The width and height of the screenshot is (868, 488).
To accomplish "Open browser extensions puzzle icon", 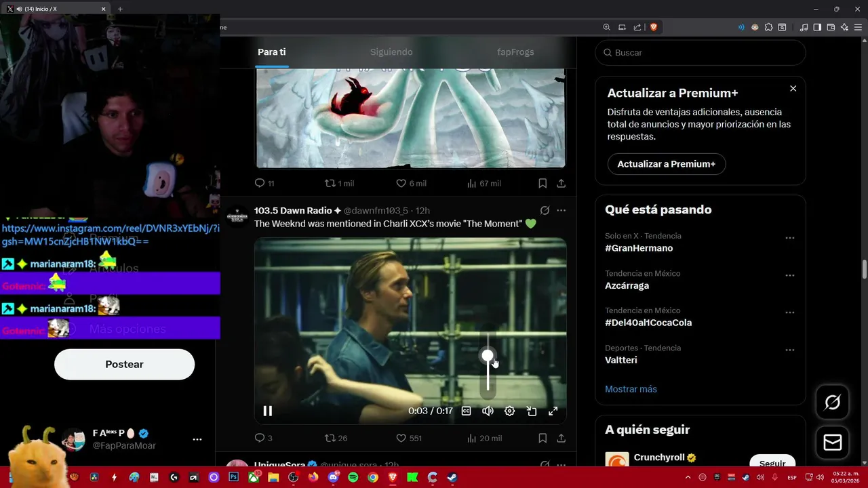I will (x=768, y=27).
